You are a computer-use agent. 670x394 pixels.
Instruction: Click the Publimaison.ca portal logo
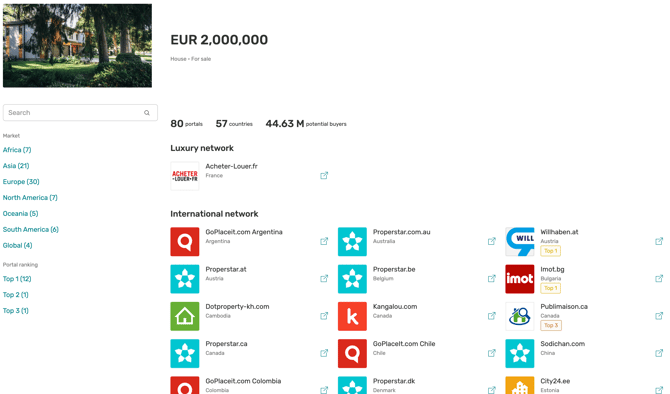520,316
